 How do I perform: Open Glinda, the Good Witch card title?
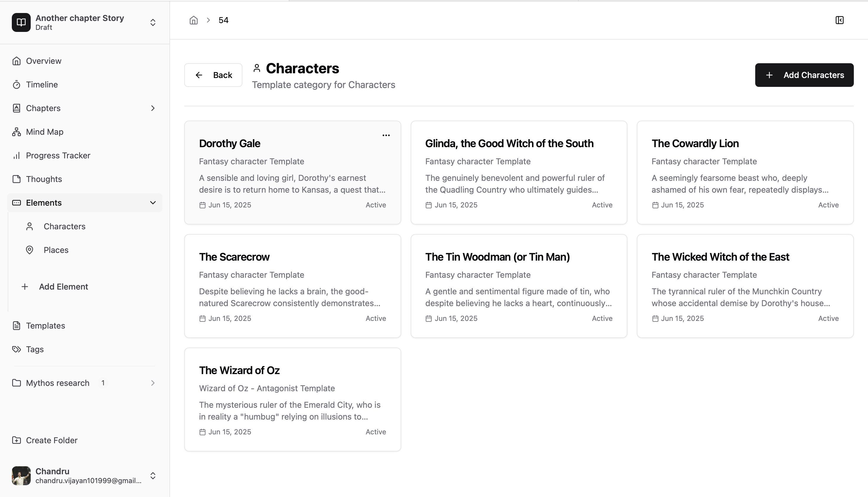point(509,143)
